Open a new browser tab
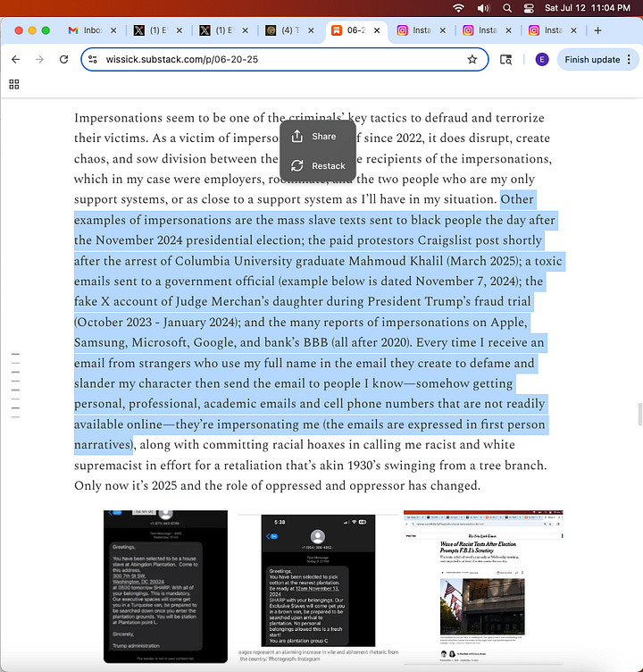Viewport: 643px width, 672px height. click(x=598, y=30)
